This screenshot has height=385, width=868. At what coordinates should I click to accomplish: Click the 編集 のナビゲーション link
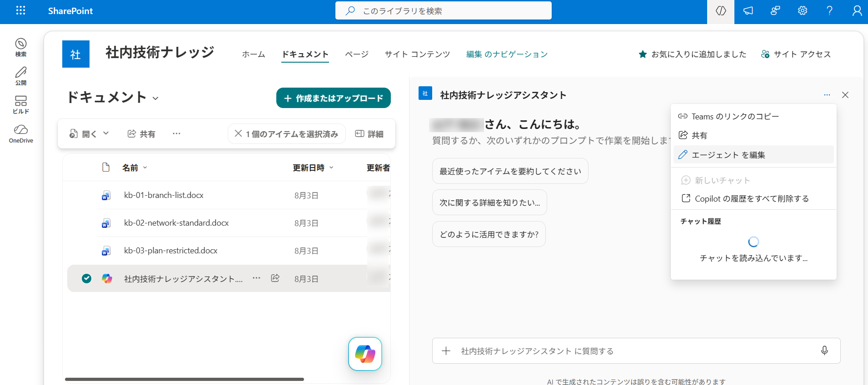507,54
